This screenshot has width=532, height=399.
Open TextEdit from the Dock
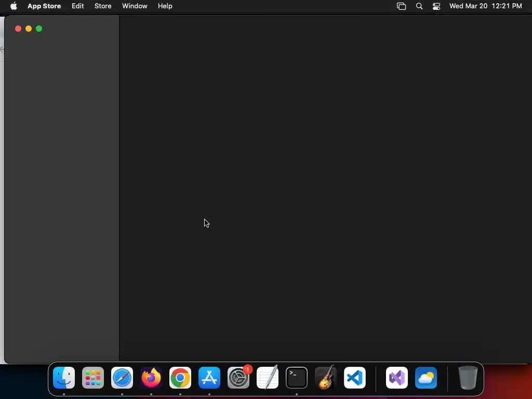pos(268,378)
